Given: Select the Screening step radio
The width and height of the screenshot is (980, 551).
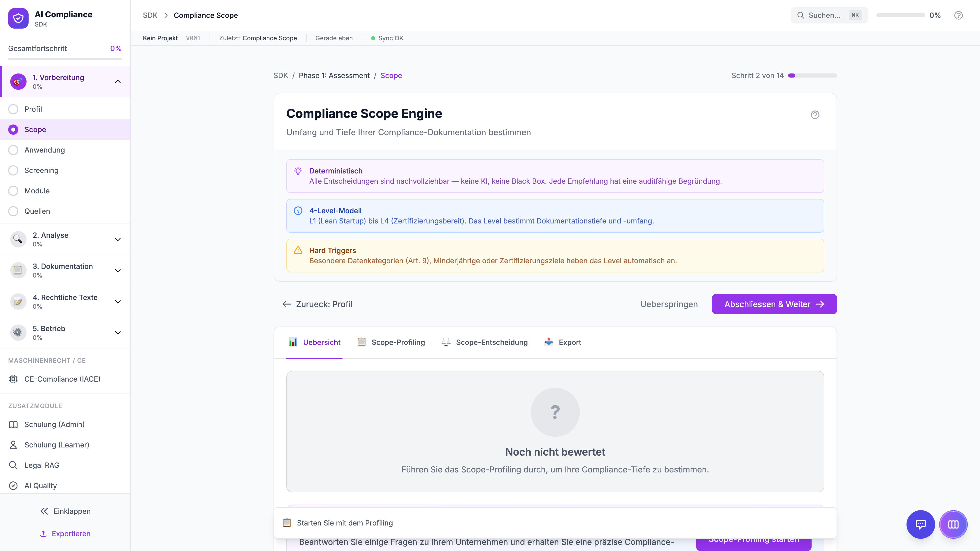Looking at the screenshot, I should pos(13,170).
